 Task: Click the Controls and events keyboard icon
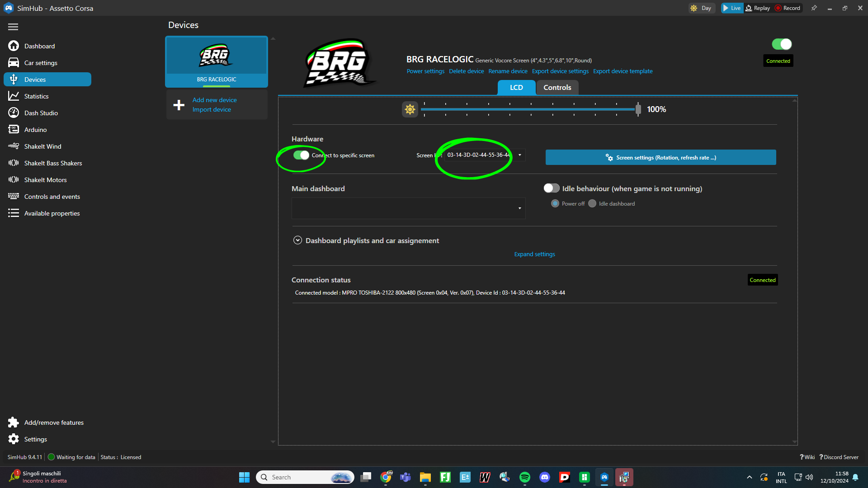pos(14,197)
